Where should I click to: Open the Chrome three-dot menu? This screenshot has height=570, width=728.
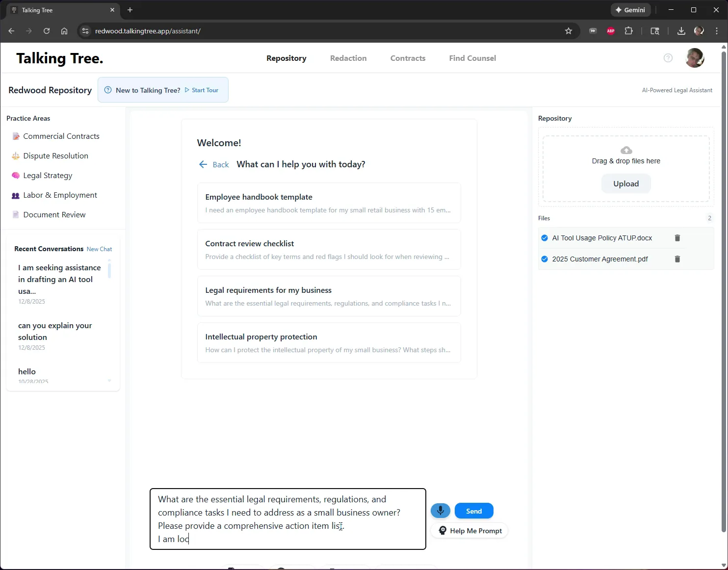(x=717, y=31)
